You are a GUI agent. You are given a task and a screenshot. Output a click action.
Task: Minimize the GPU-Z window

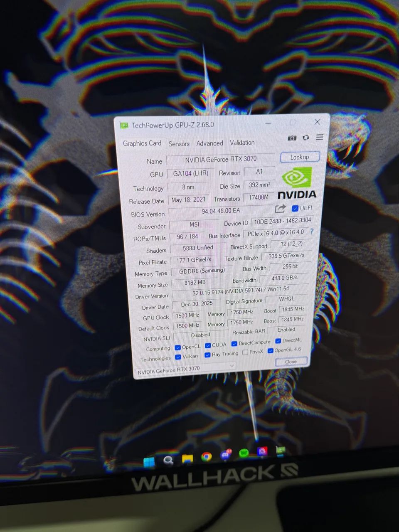[268, 123]
